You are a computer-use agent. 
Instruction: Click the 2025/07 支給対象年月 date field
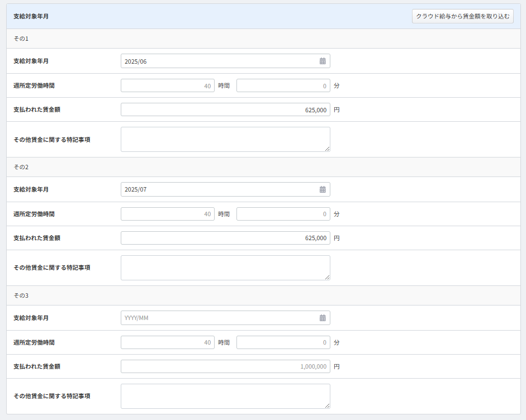click(218, 189)
